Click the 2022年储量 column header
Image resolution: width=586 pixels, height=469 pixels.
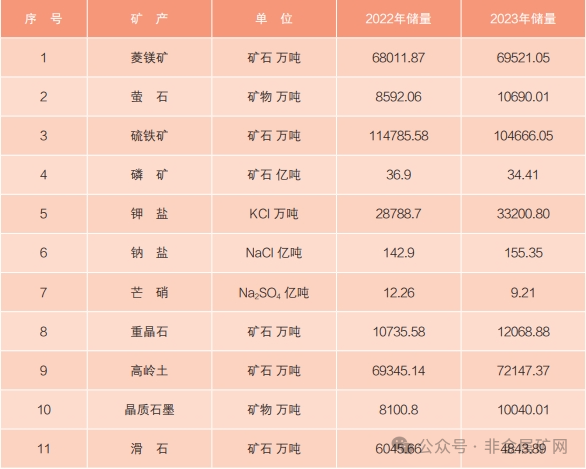tap(398, 18)
